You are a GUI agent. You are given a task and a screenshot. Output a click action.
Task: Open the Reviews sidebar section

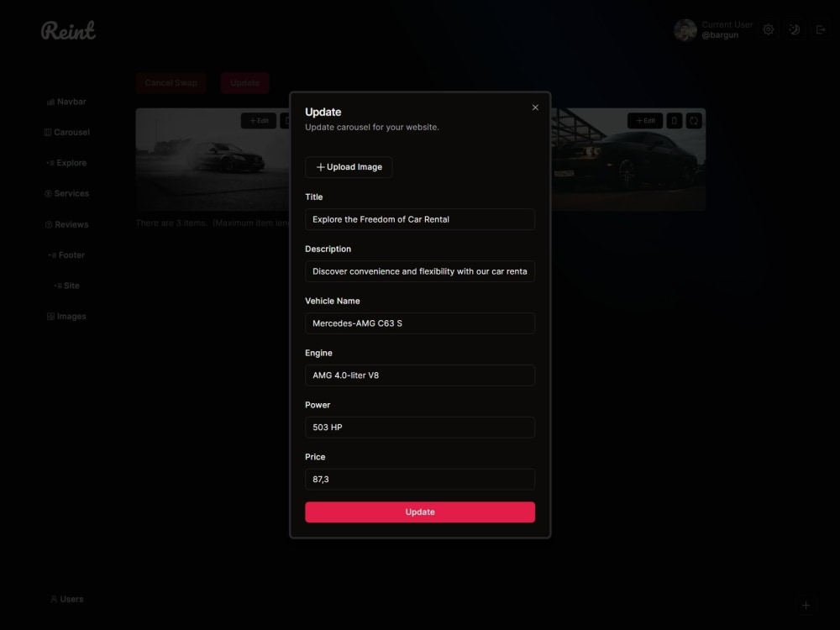[x=66, y=224]
